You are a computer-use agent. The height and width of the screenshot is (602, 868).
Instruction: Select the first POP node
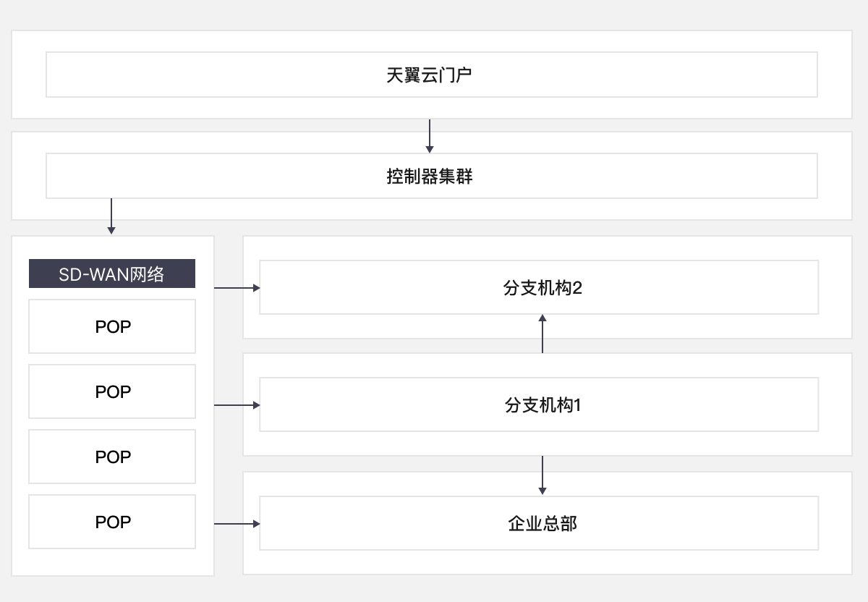111,326
